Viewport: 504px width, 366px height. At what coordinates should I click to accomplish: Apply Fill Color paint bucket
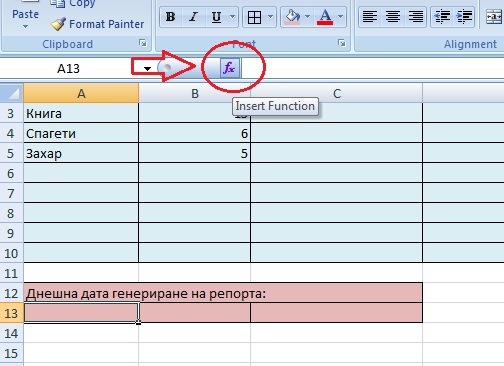coord(292,17)
